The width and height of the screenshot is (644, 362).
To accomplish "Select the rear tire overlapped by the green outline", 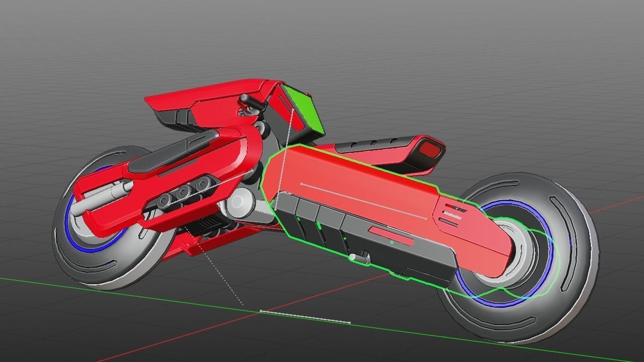I will pos(518,258).
